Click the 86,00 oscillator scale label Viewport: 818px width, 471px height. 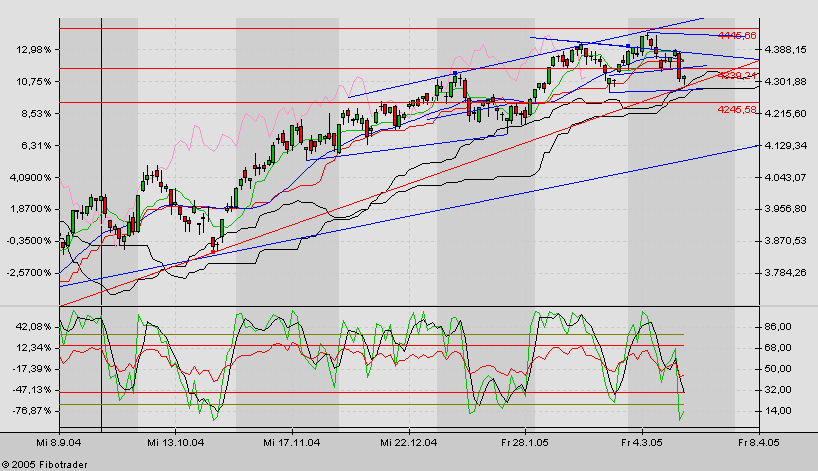point(778,327)
